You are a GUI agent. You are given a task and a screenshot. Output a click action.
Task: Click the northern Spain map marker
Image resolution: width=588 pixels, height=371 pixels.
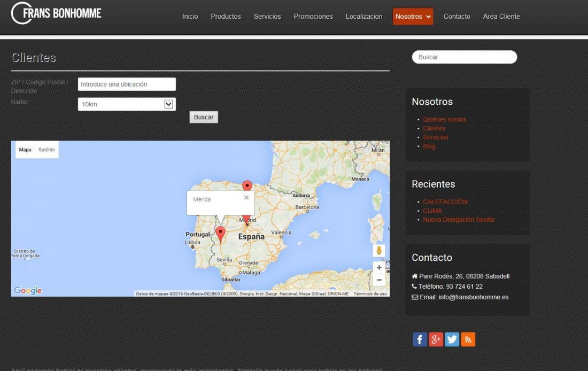(247, 186)
